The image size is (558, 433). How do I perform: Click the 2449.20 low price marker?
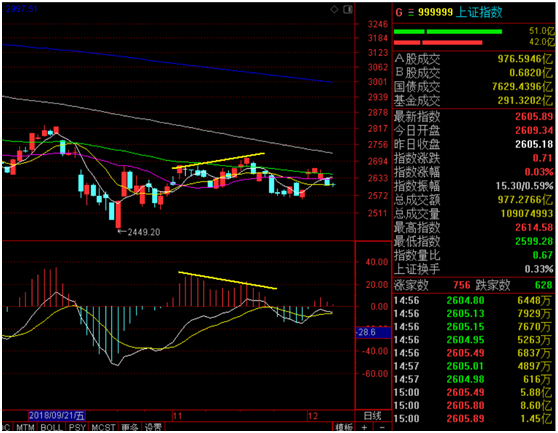(139, 232)
